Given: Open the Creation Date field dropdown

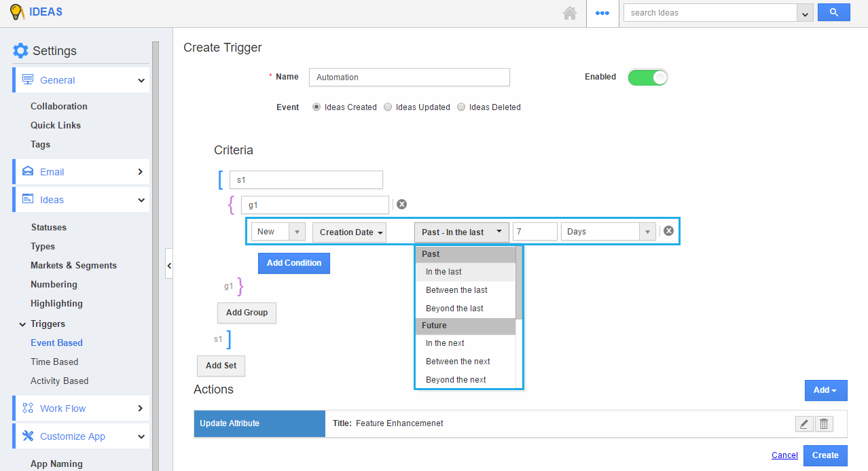Looking at the screenshot, I should (x=349, y=232).
